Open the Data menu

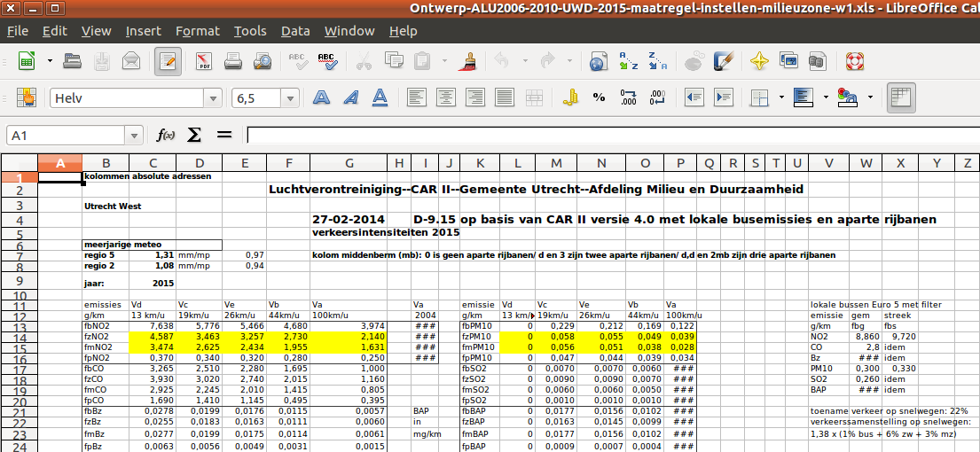point(295,31)
